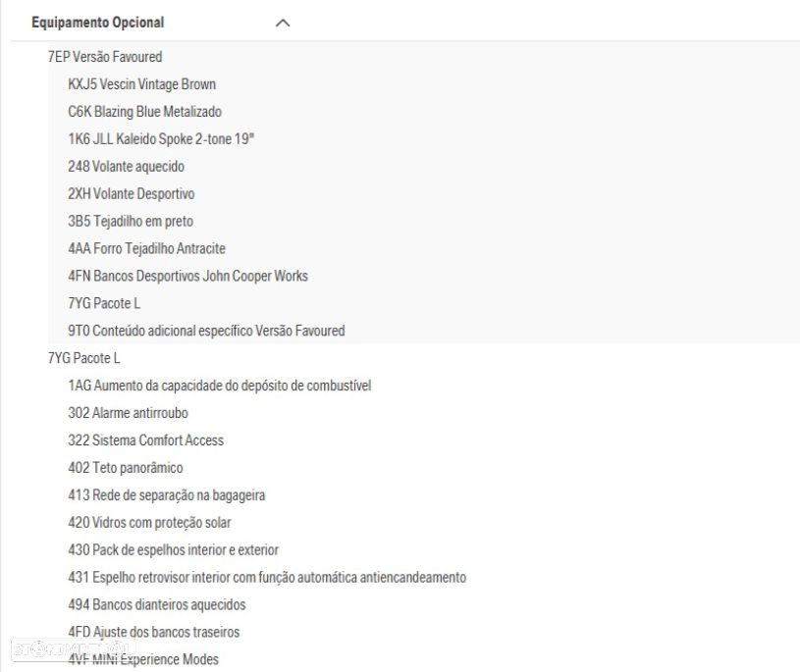Select 431 Espelho retrovisor interior entry

coord(267,578)
